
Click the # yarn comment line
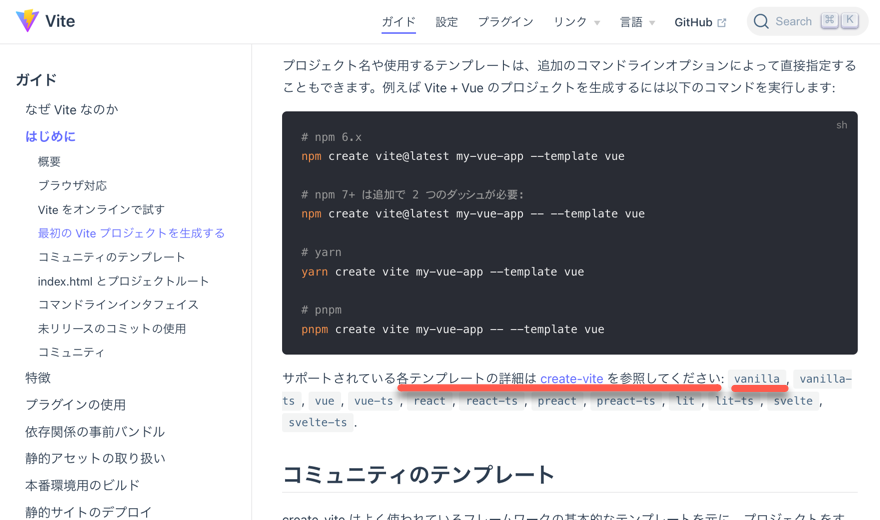[322, 252]
